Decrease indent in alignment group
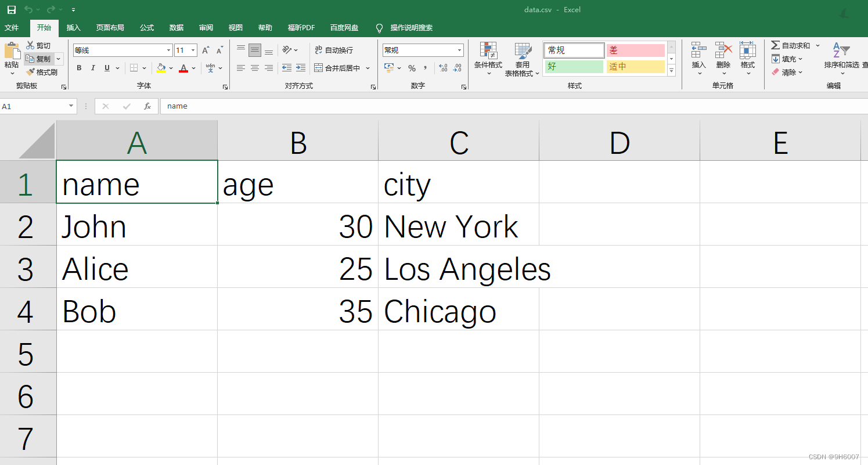The height and width of the screenshot is (465, 868). 286,68
